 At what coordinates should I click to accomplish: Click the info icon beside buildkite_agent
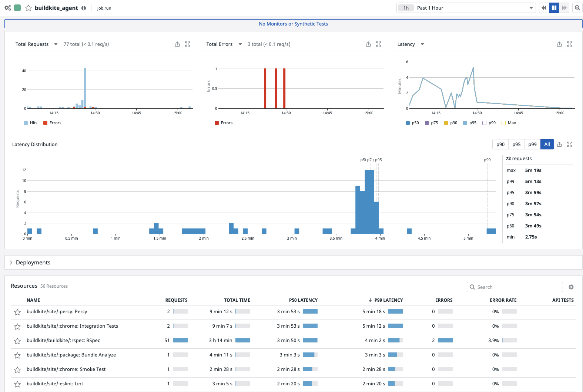coord(84,8)
